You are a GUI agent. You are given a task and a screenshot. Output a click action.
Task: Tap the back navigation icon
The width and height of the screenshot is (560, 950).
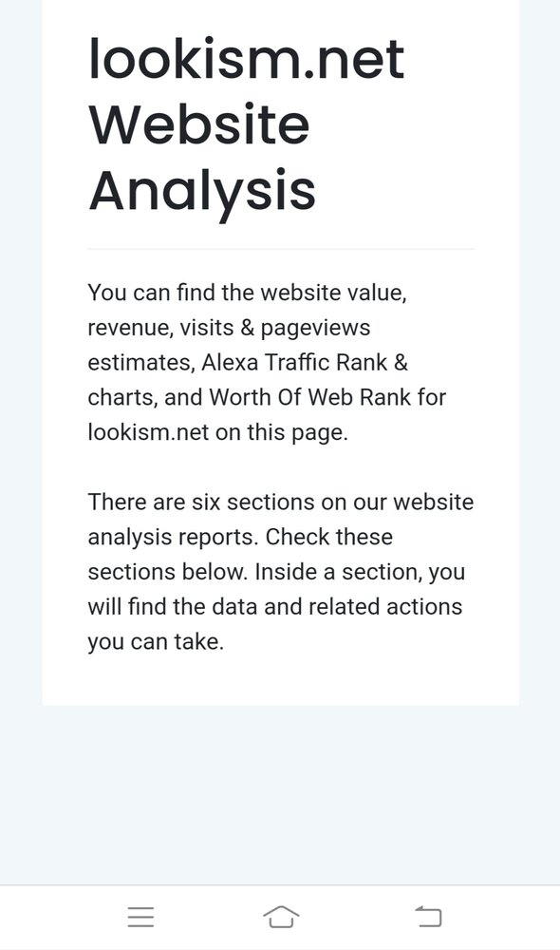click(428, 916)
